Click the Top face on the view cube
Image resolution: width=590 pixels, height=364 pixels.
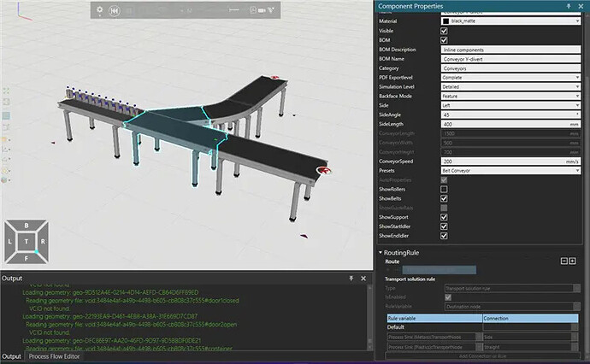[x=27, y=242]
